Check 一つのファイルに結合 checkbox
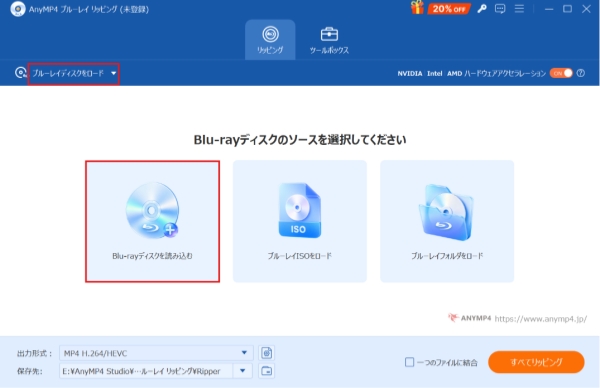Screen dimensions: 600x388 pyautogui.click(x=409, y=362)
